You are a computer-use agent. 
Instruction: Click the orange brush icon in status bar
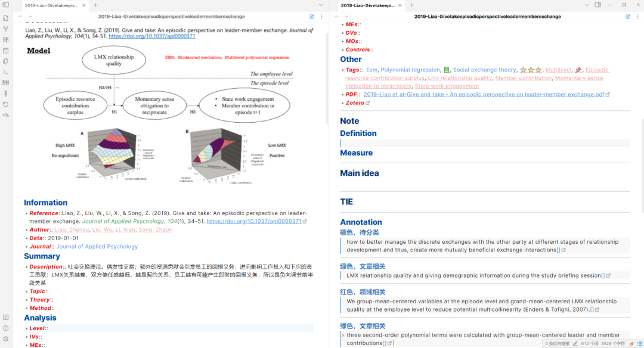click(x=631, y=343)
